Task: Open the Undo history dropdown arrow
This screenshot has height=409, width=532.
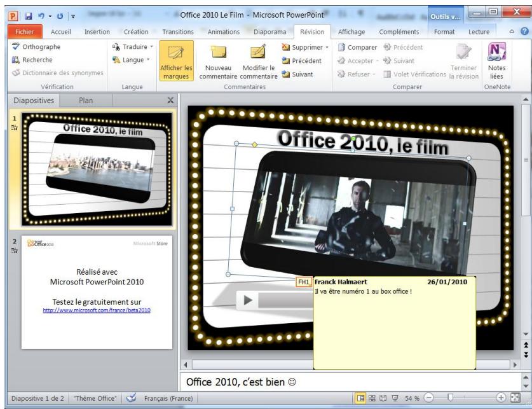Action: (50, 16)
